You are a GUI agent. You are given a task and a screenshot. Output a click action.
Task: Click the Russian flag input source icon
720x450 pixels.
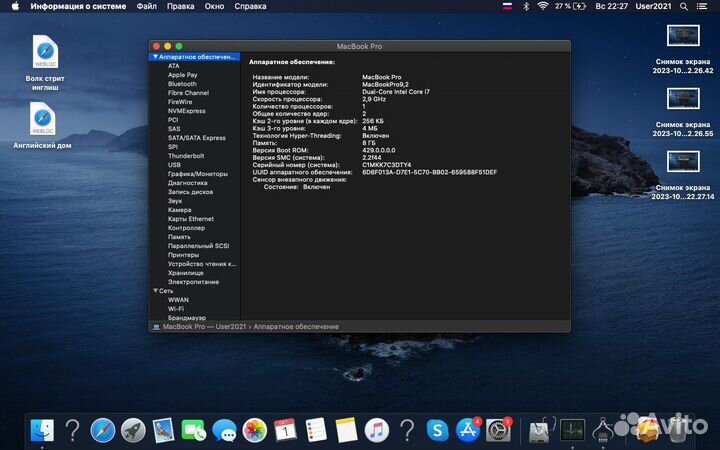[x=507, y=6]
